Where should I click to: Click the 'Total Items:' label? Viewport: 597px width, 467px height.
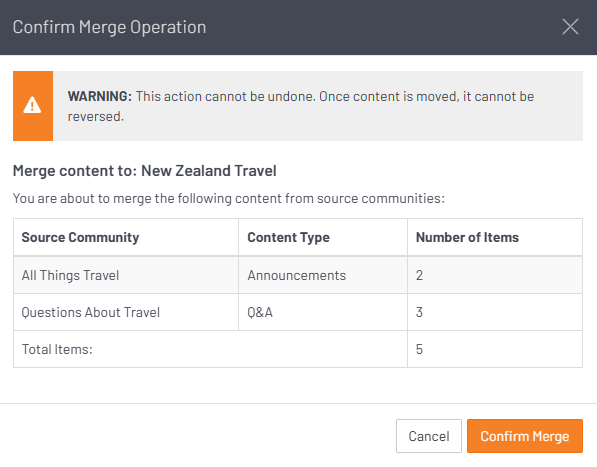click(x=57, y=349)
